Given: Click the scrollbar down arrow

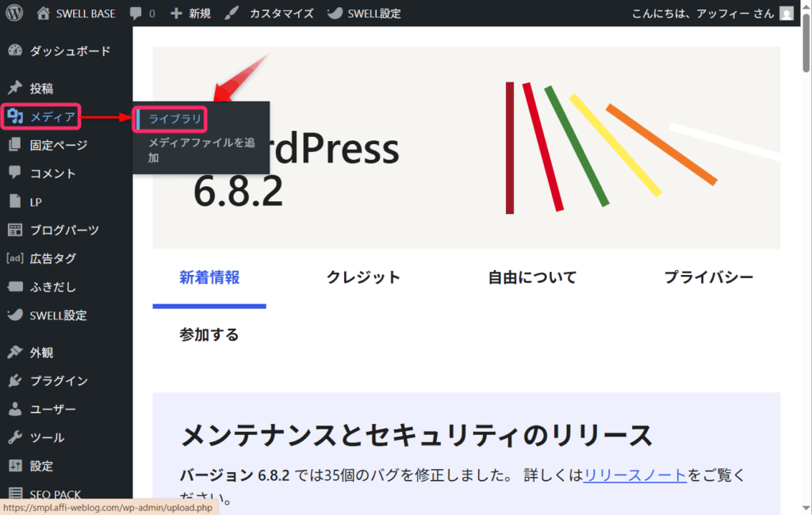Looking at the screenshot, I should 806,508.
